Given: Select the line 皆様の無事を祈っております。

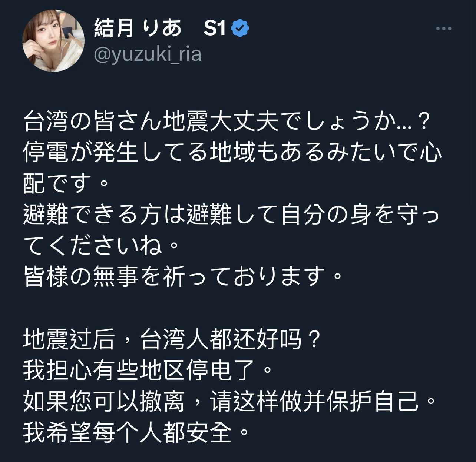Looking at the screenshot, I should (x=183, y=276).
